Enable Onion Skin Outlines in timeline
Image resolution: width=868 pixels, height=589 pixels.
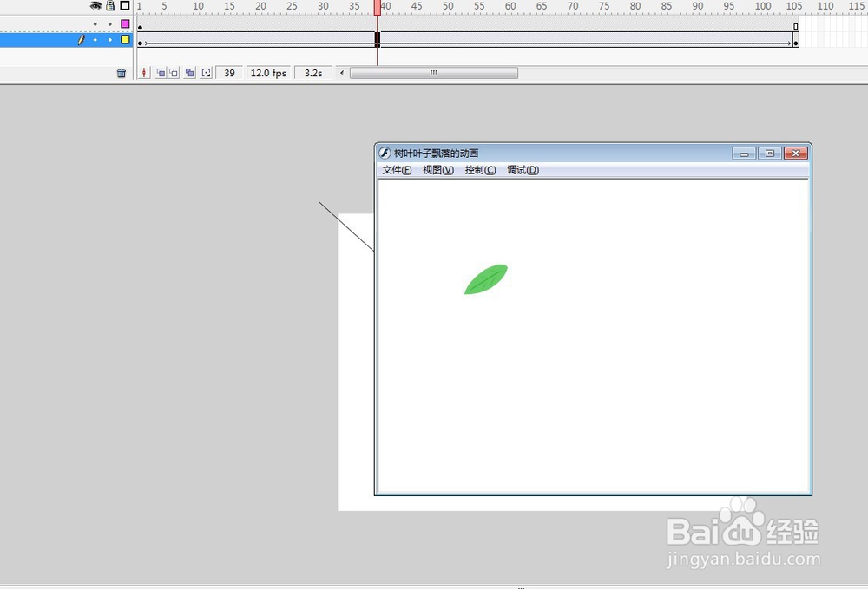pyautogui.click(x=174, y=73)
